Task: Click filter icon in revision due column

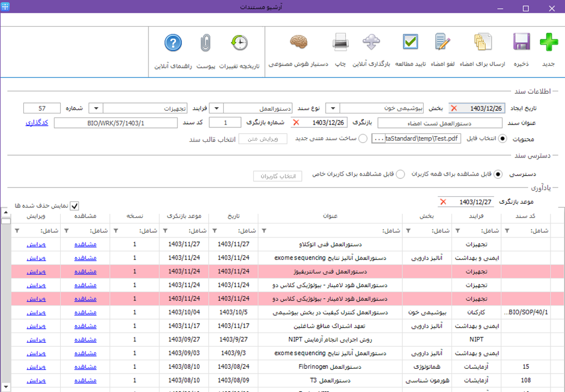Action: (x=165, y=230)
